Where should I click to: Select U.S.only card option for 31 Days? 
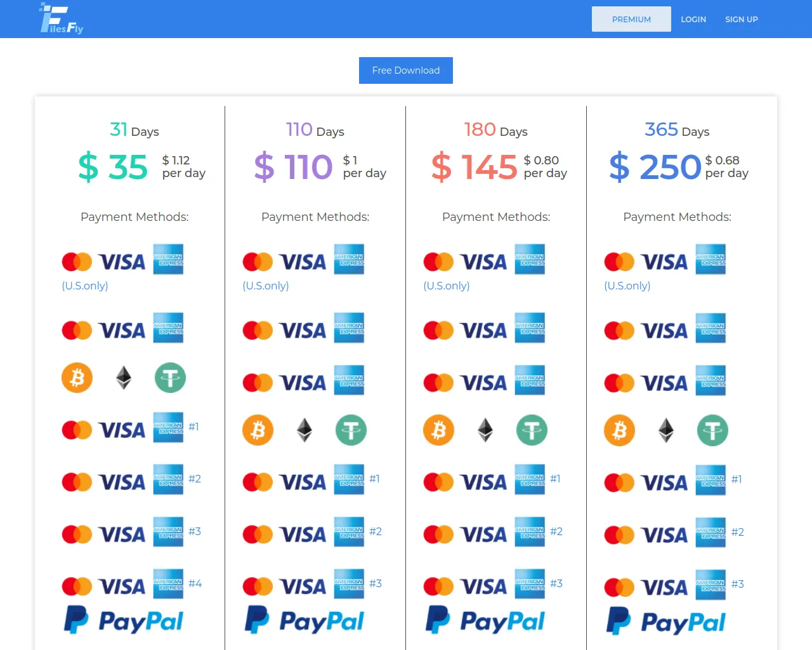122,261
